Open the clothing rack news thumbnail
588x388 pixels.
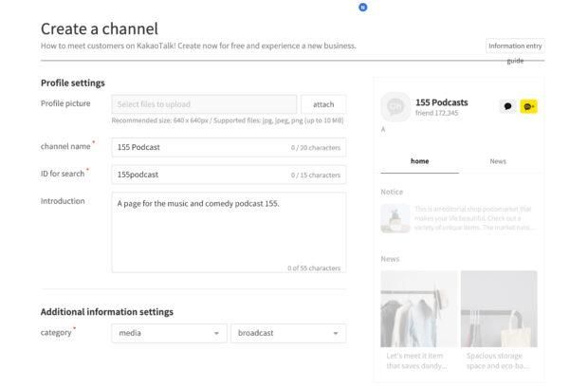(419, 309)
